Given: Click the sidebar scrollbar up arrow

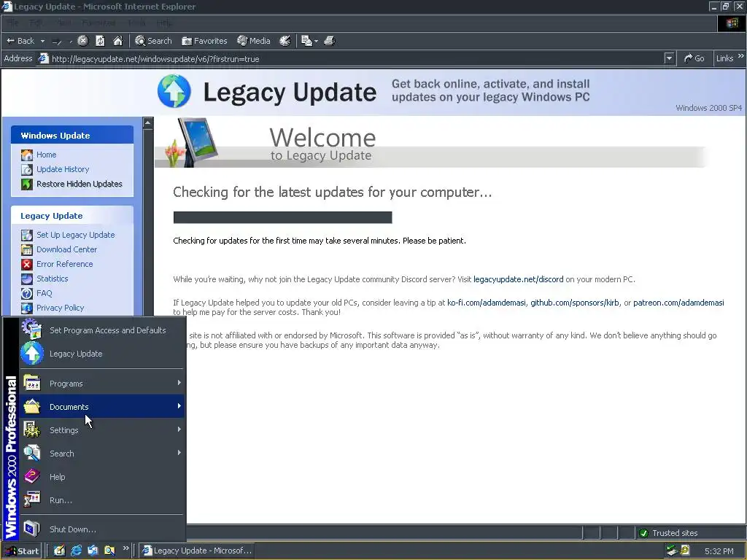Looking at the screenshot, I should click(x=147, y=122).
